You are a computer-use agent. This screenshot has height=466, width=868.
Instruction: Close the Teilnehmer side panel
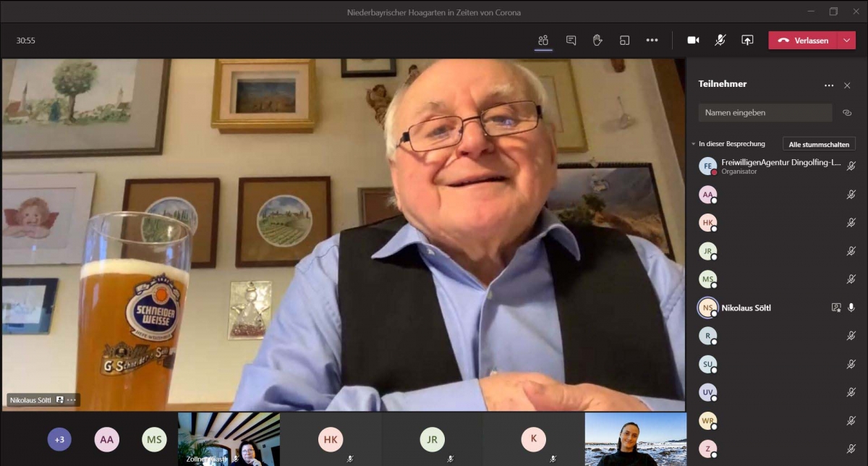(847, 85)
